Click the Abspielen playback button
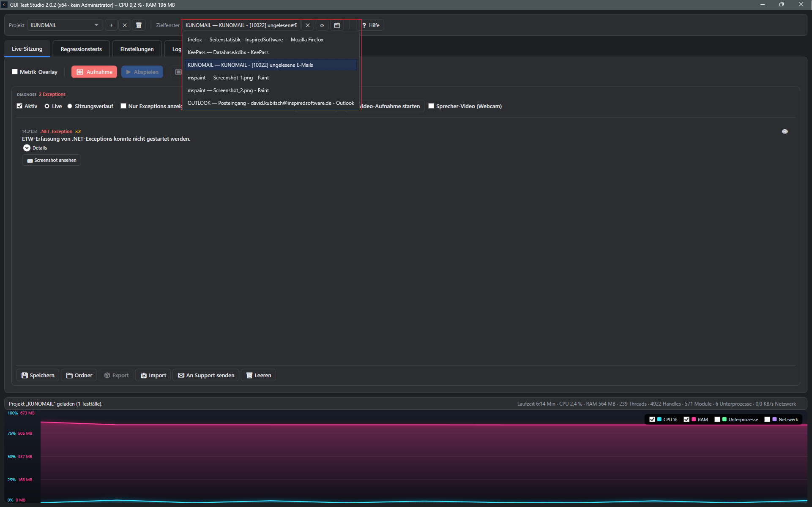This screenshot has width=812, height=507. (x=142, y=72)
